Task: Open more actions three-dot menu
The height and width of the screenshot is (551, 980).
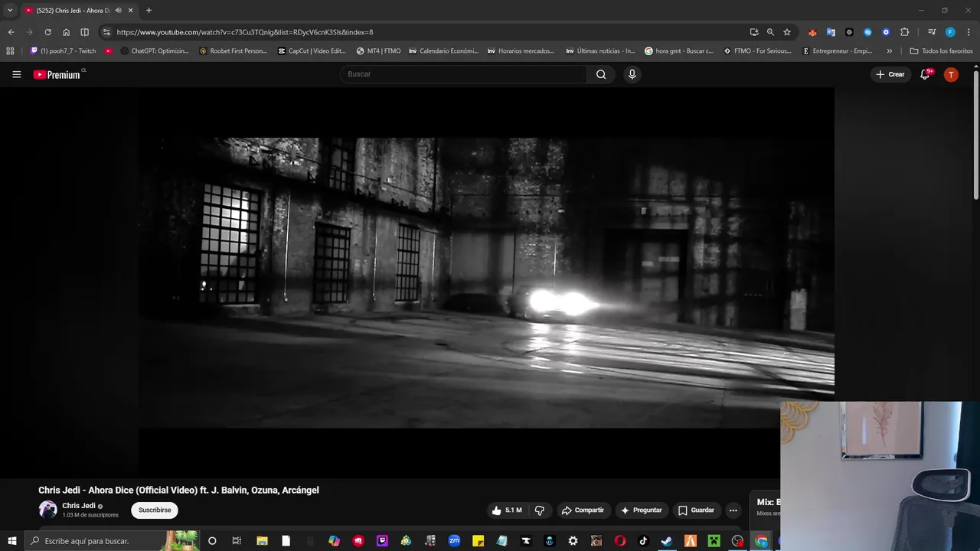Action: 733,510
